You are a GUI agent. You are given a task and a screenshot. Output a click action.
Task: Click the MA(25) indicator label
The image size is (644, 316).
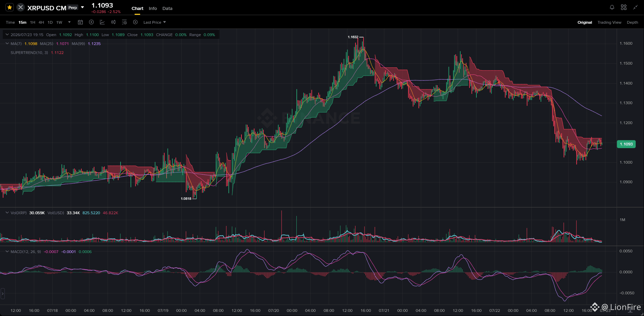[46, 44]
